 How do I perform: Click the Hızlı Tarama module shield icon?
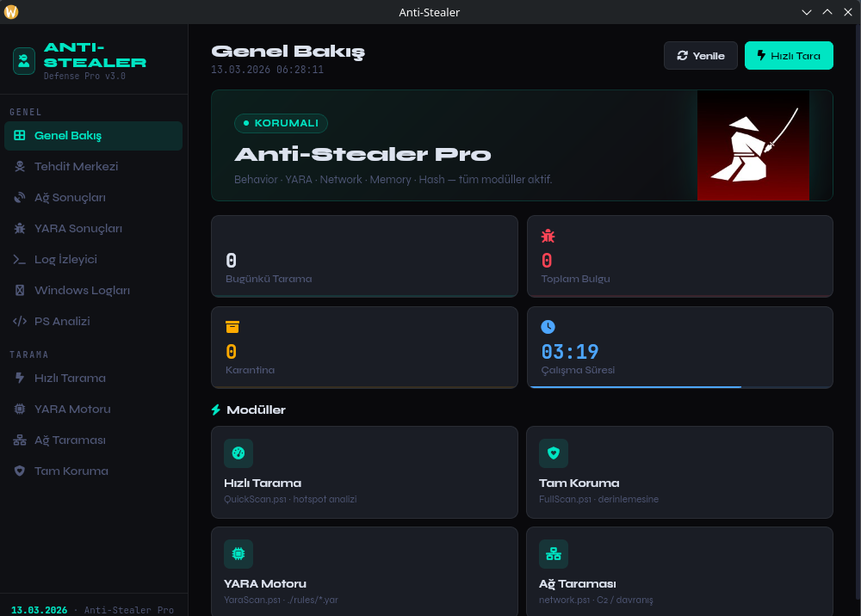click(x=238, y=453)
